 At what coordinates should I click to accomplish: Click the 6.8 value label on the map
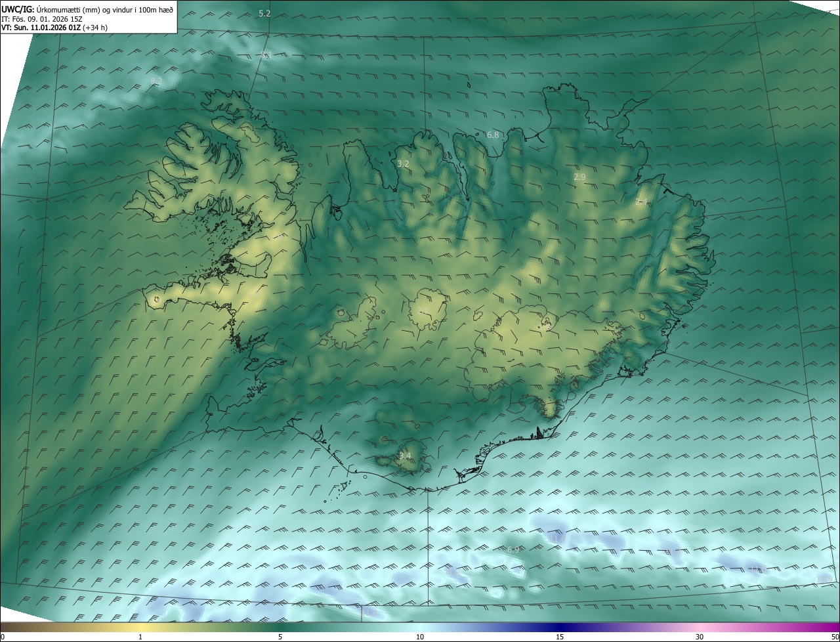(x=493, y=135)
